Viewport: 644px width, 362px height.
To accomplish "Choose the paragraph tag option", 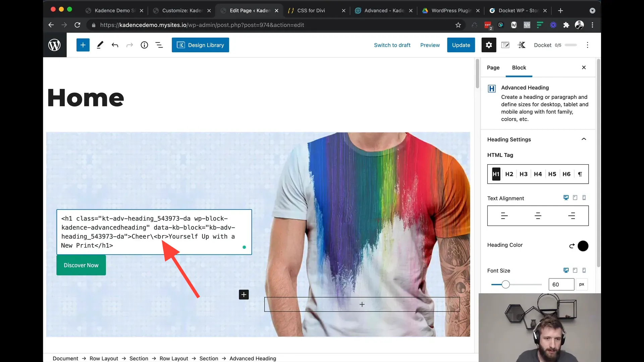I will 580,174.
